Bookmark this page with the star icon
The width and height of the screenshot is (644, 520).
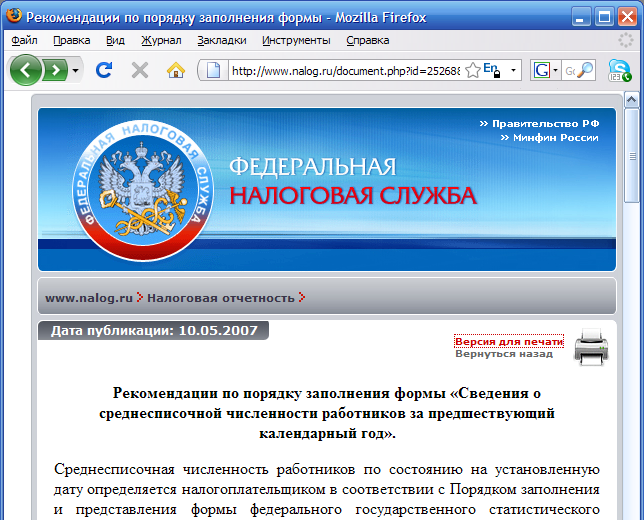coord(473,71)
